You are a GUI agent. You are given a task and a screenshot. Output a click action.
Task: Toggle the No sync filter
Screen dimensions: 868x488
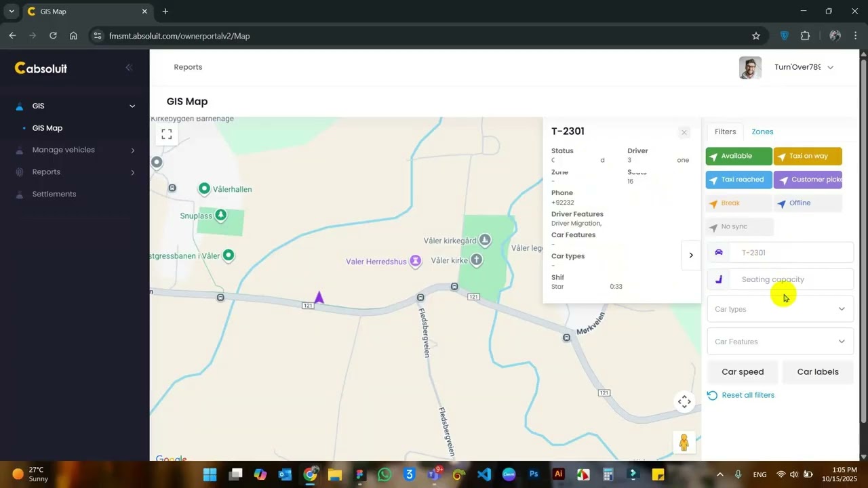point(738,226)
